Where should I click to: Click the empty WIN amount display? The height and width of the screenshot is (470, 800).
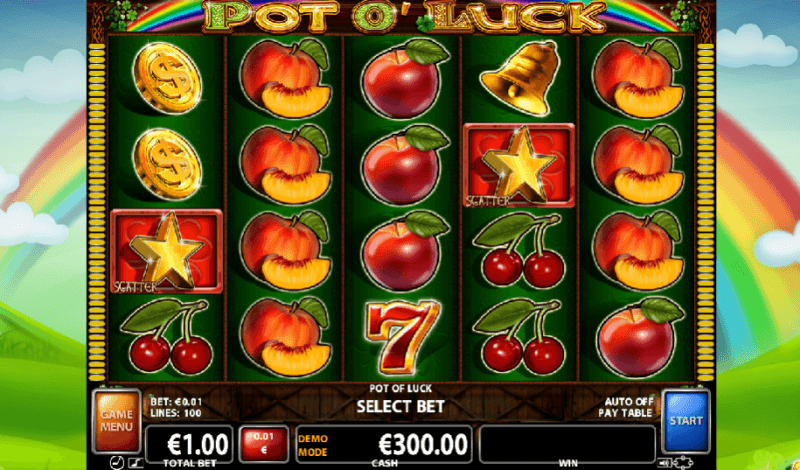567,444
